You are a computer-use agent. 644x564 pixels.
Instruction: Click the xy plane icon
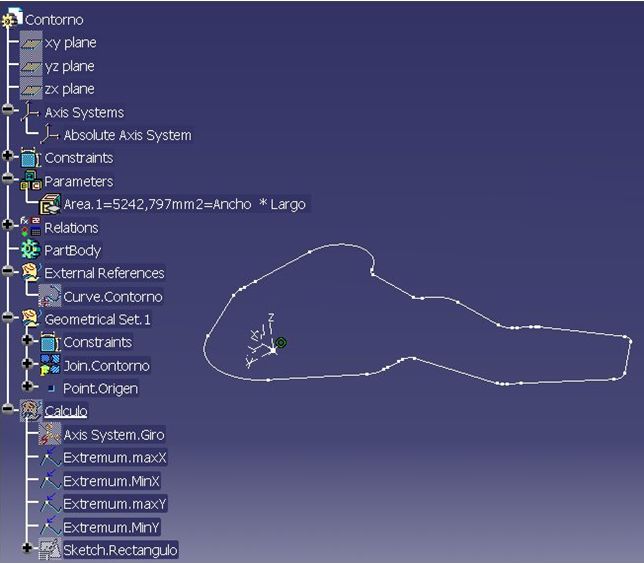(31, 43)
